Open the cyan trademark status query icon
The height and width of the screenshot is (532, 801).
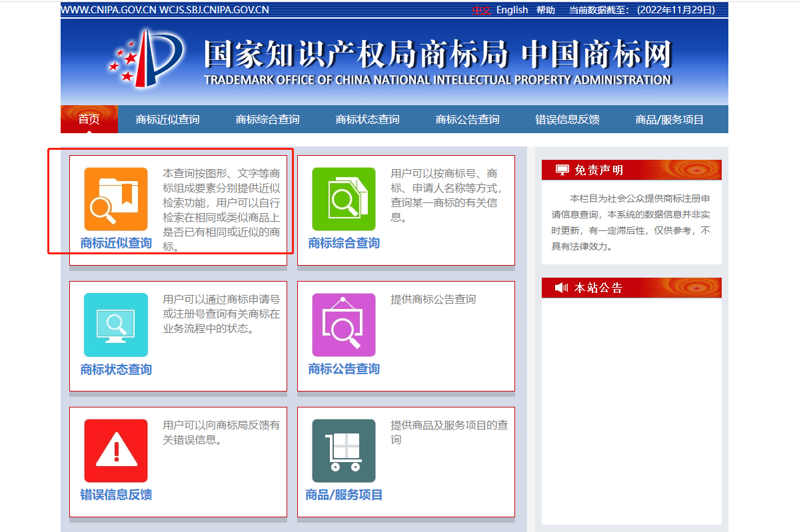pyautogui.click(x=116, y=325)
